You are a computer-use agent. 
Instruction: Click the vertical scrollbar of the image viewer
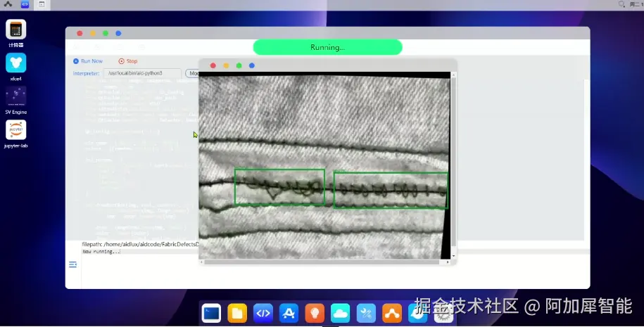[x=453, y=162]
